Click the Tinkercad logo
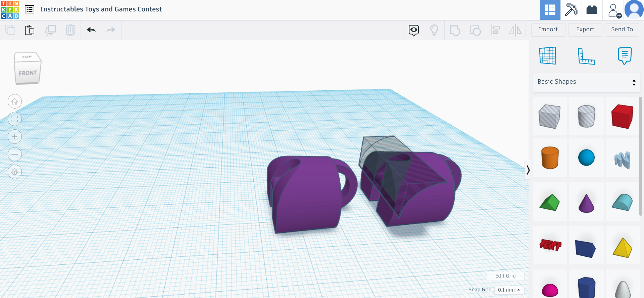Viewport: 644px width, 298px height. 10,9
